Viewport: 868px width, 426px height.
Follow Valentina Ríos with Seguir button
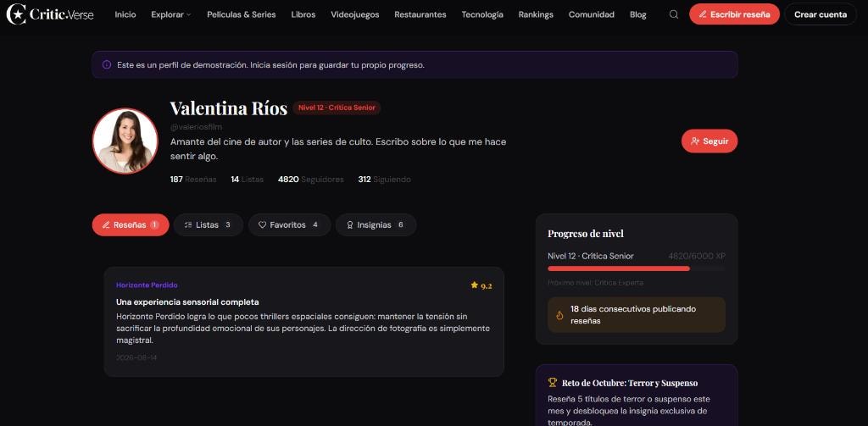709,141
